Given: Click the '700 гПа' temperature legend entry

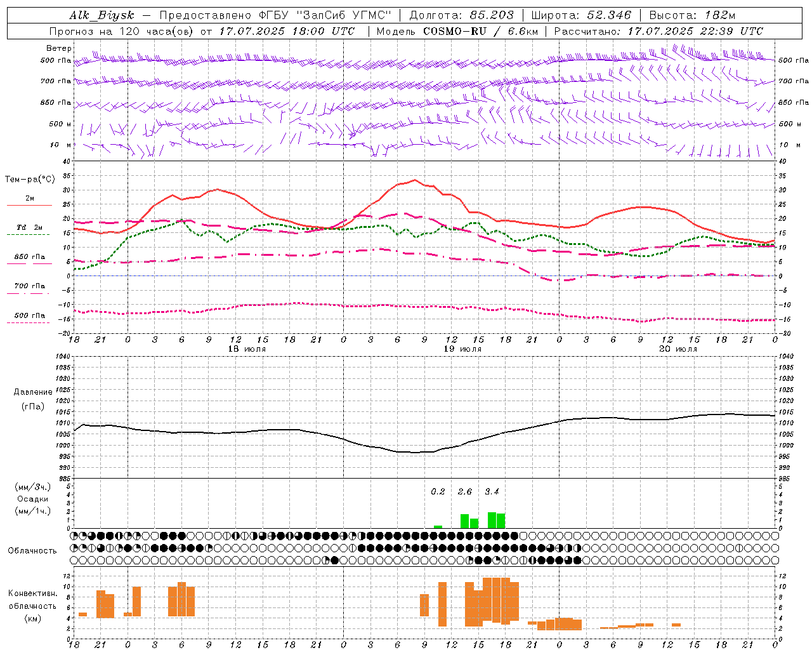Looking at the screenshot, I should coord(29,286).
